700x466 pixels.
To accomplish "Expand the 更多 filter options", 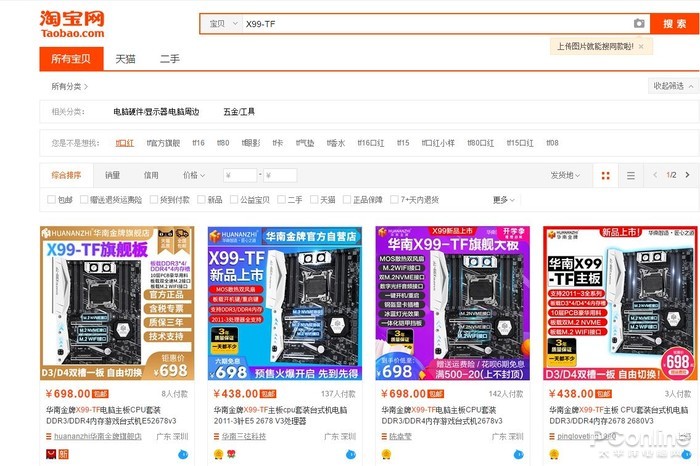I will 504,200.
